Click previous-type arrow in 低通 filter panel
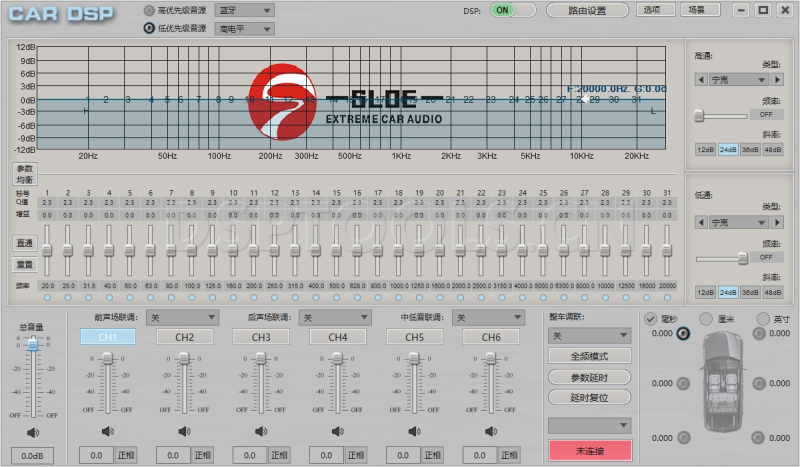The width and height of the screenshot is (800, 467). click(701, 223)
